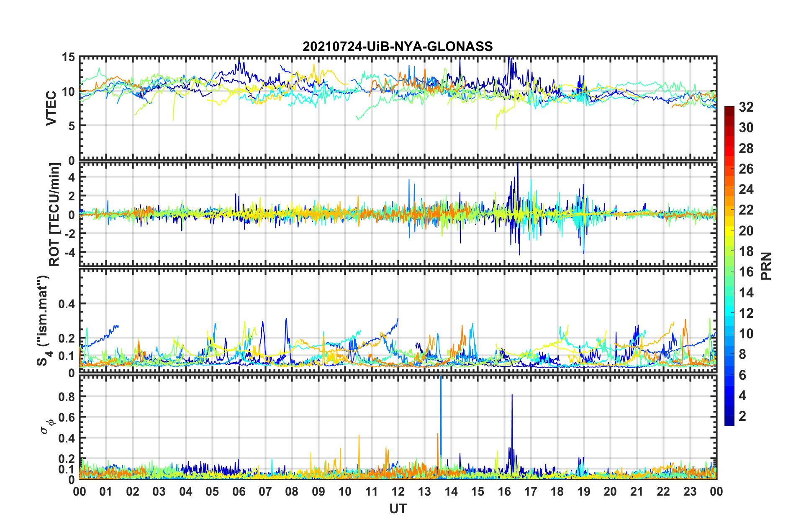Screen dimensions: 796x532
Task: Click colorbar tick label 26
Action: pos(746,169)
